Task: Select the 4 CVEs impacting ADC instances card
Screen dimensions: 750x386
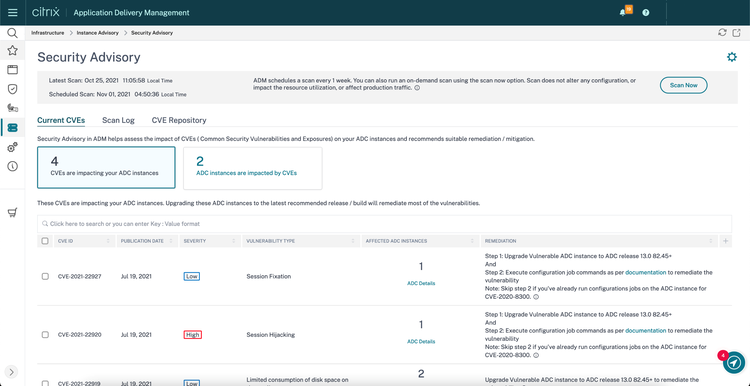Action: pyautogui.click(x=106, y=167)
